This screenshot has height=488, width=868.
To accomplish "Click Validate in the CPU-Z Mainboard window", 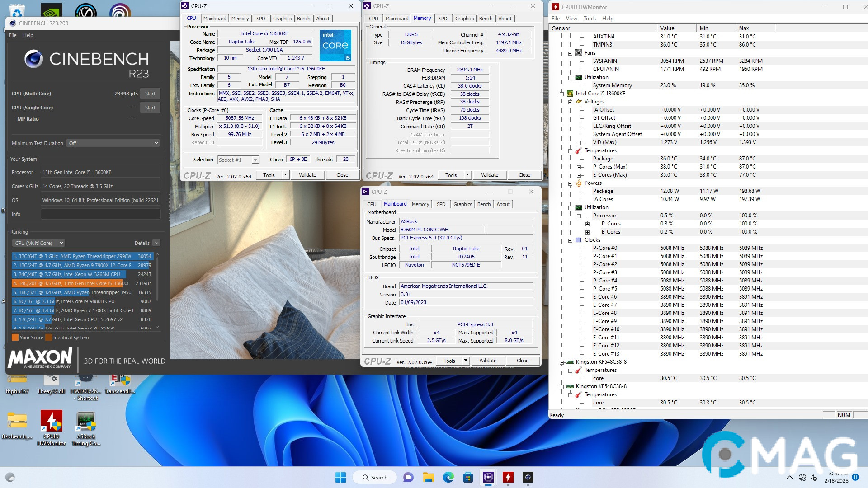I will point(487,361).
